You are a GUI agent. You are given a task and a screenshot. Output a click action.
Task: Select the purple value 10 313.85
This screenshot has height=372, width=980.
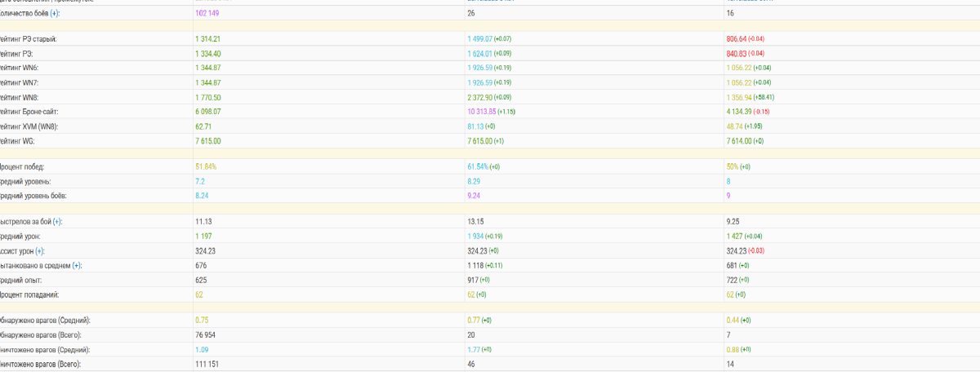tap(482, 112)
